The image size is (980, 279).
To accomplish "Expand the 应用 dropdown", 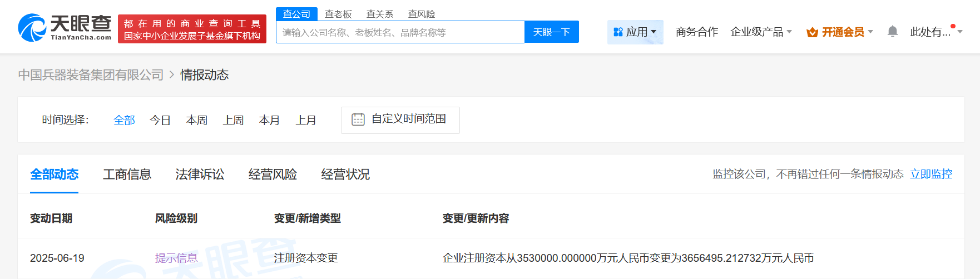I will click(x=635, y=32).
